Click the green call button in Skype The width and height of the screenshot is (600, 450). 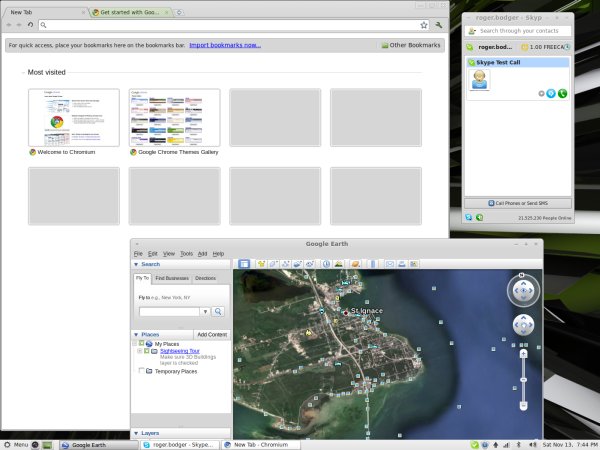click(x=563, y=93)
